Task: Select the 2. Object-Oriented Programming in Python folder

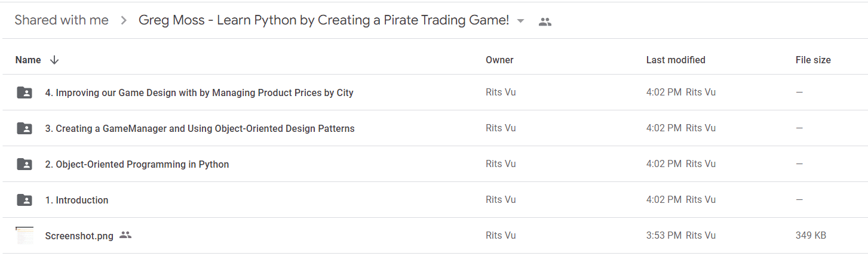Action: point(137,164)
